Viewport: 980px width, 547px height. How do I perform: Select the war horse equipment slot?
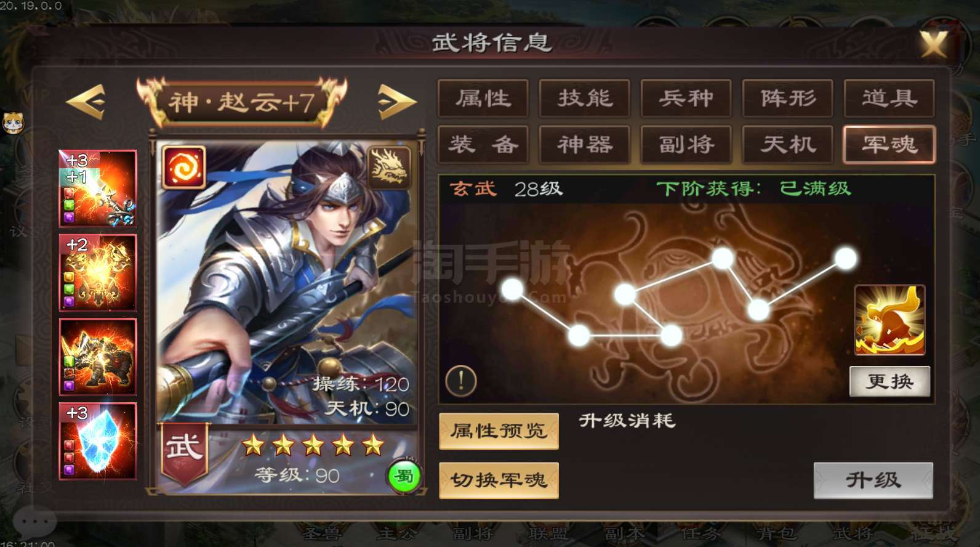[98, 357]
